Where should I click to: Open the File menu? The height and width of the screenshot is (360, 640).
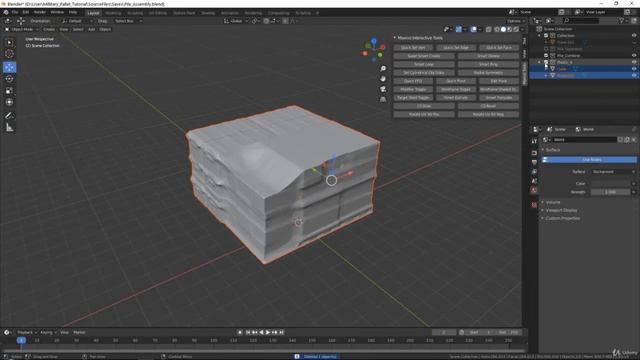15,12
